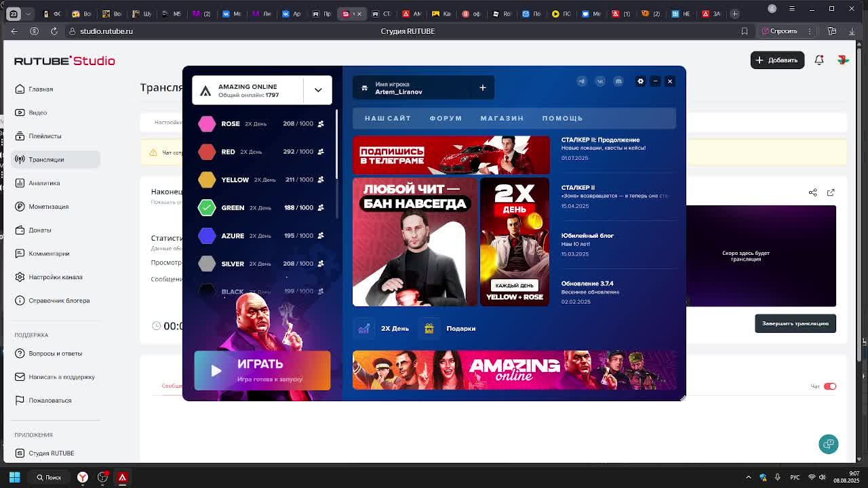Click the Комментарии icon in sidebar
The height and width of the screenshot is (488, 868).
click(x=20, y=253)
